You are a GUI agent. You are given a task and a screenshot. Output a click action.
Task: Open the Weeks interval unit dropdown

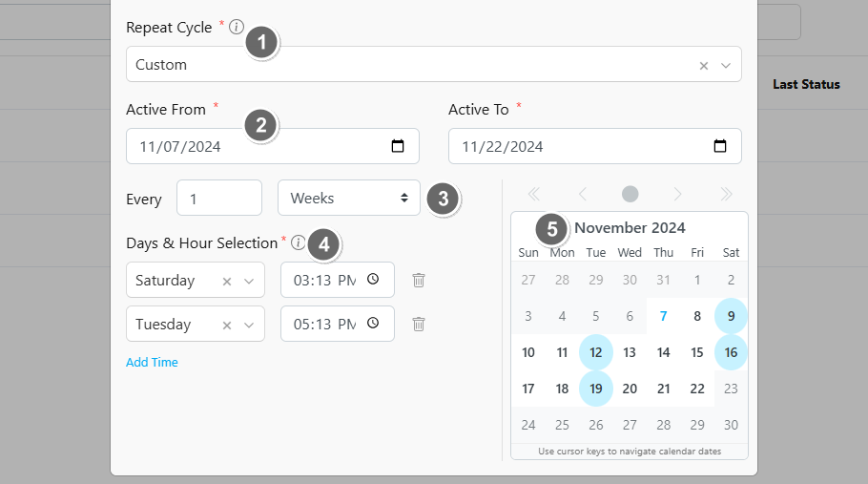348,199
